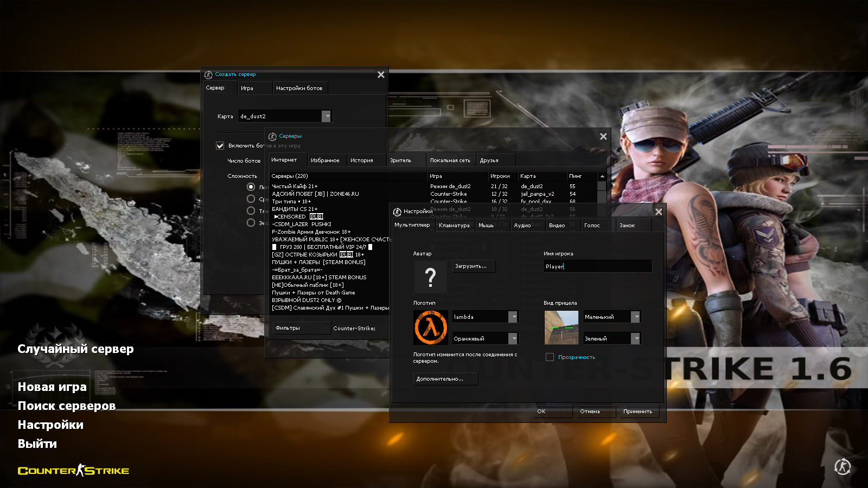
Task: Click the avatar question mark placeholder
Action: (x=431, y=277)
